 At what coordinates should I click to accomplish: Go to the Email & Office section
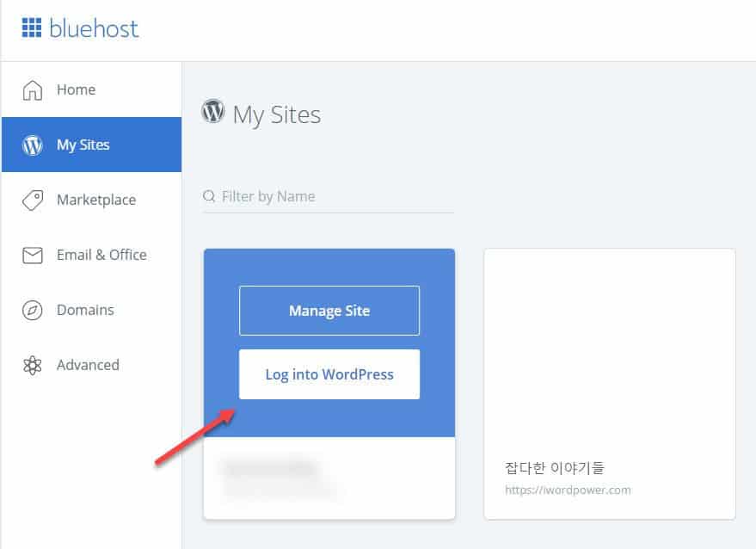tap(92, 255)
